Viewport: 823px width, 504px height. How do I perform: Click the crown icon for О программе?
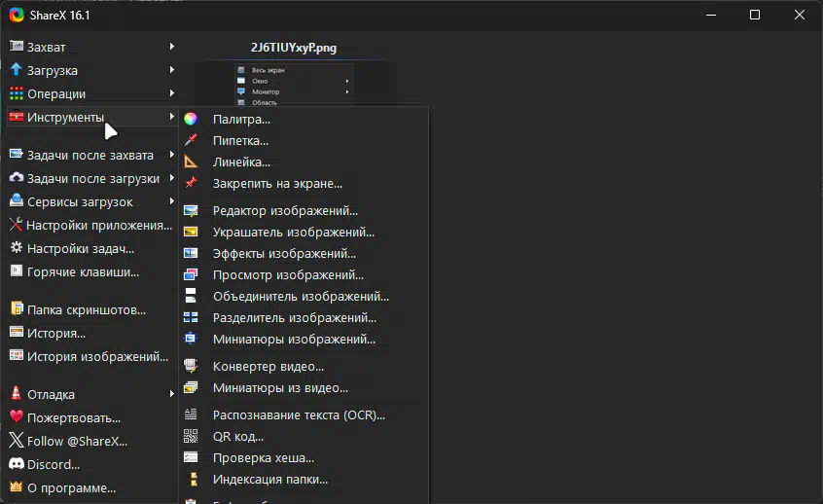point(17,487)
